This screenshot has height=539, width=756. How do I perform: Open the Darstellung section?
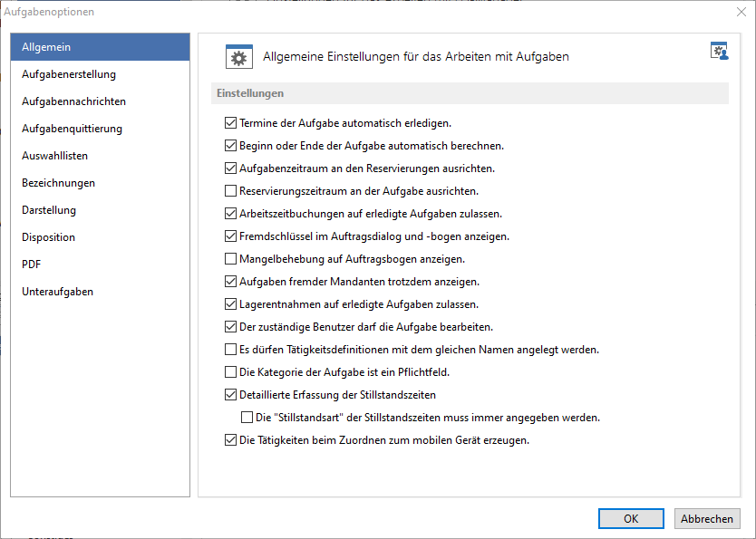(x=101, y=210)
